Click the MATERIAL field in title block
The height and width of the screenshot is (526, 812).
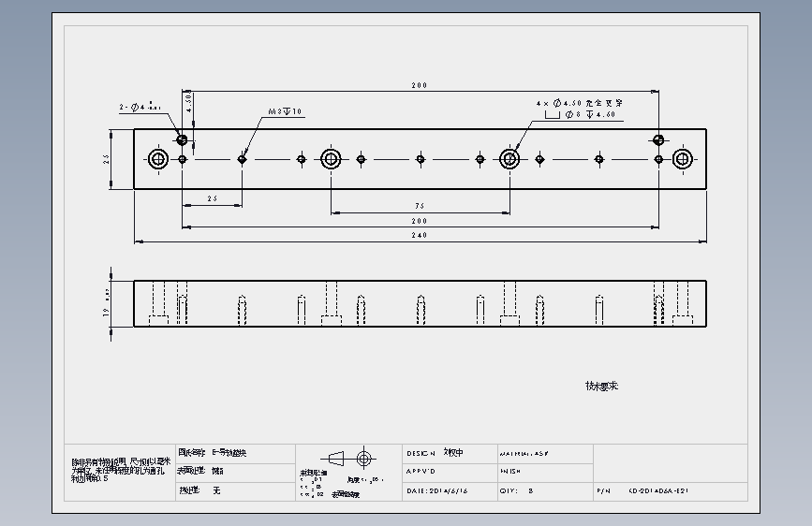[524, 454]
